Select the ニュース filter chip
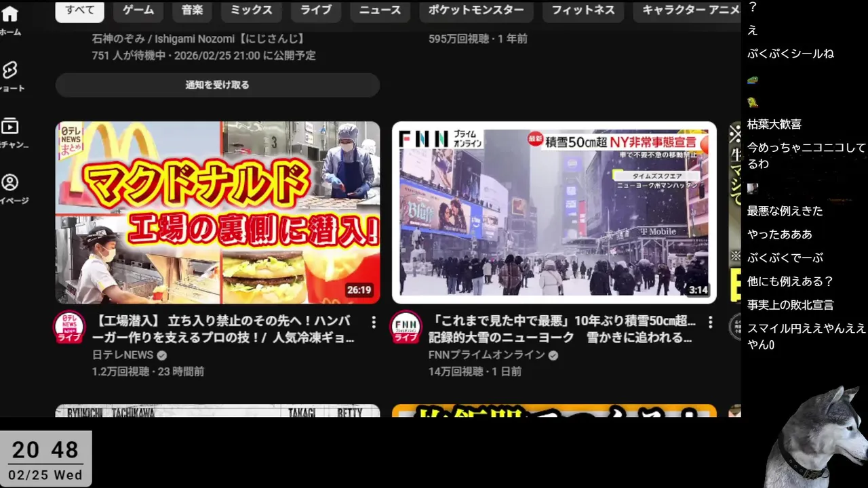The image size is (868, 488). 380,10
